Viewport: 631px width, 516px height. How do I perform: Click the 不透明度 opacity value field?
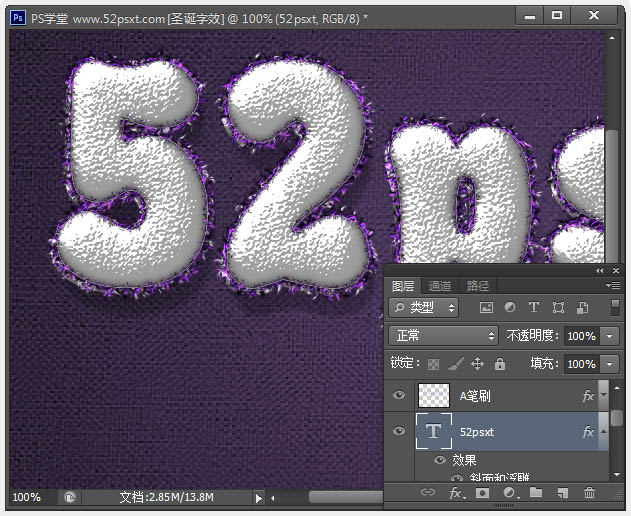(x=582, y=336)
